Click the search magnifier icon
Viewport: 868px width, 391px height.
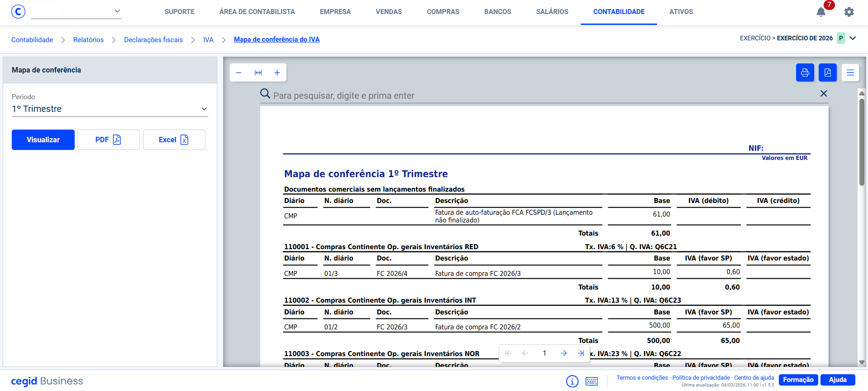click(x=265, y=94)
